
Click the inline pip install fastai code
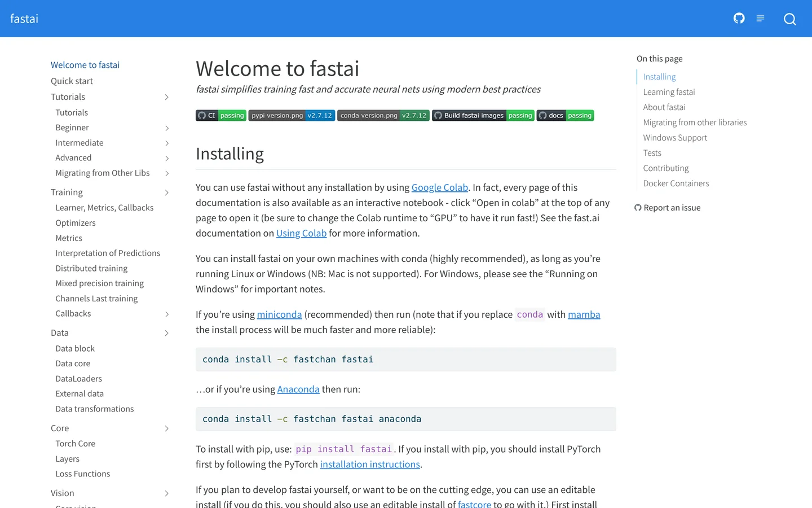point(344,449)
